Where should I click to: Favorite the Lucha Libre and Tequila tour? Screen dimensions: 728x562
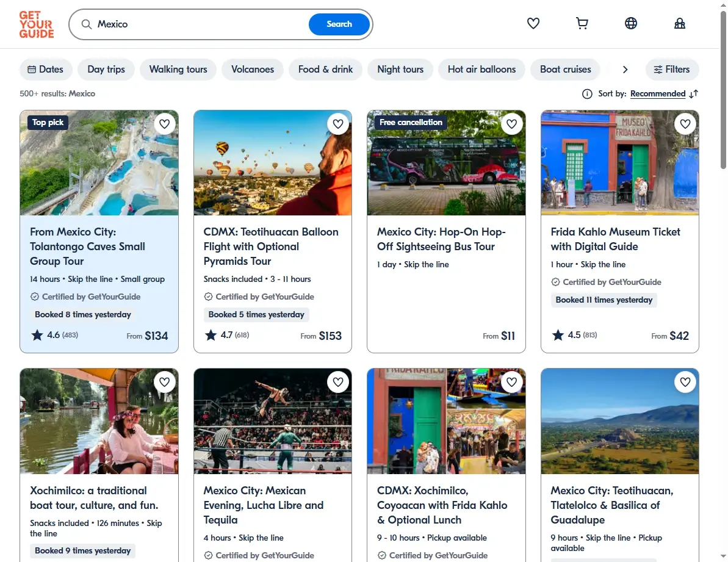point(338,382)
